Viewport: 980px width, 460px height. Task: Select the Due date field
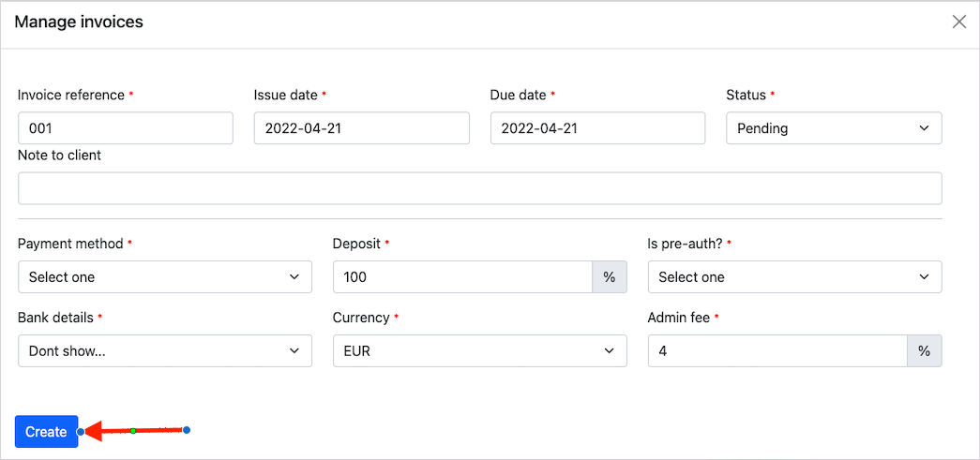coord(597,128)
